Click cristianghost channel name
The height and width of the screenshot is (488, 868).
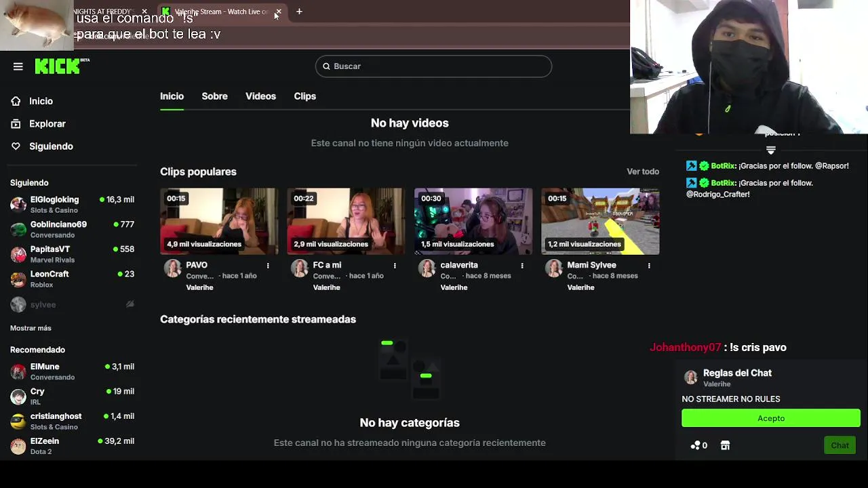point(56,416)
